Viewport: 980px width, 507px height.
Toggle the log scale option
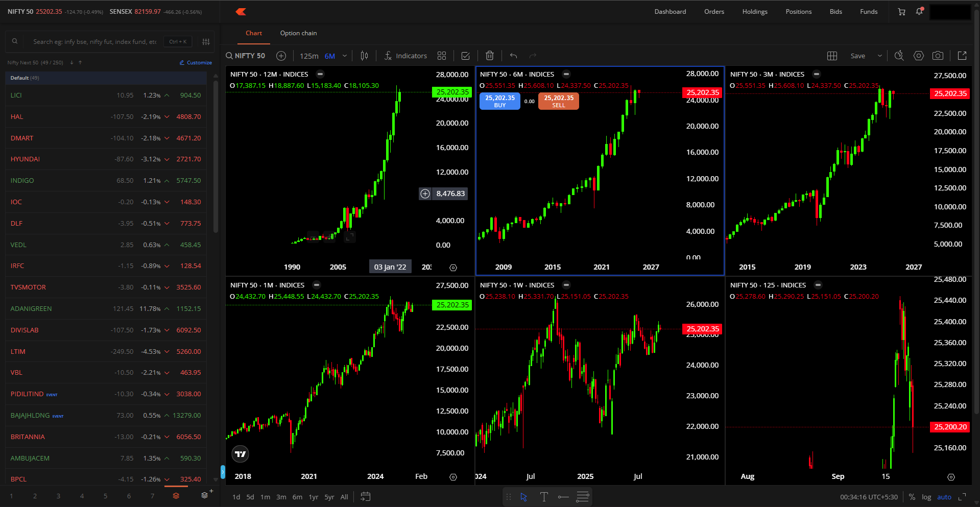pos(926,497)
